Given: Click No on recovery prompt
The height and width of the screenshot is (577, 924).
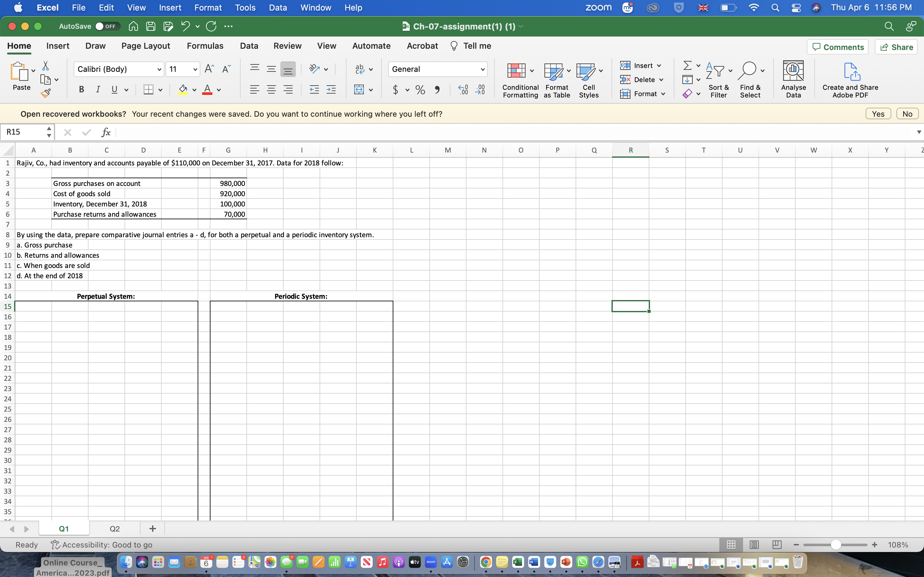Looking at the screenshot, I should [x=907, y=113].
